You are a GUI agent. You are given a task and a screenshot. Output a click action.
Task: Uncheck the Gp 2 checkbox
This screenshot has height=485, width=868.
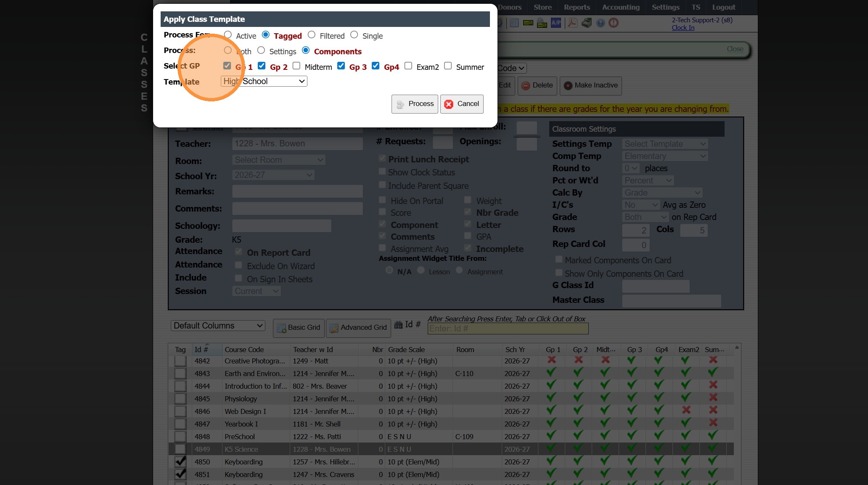(x=262, y=66)
